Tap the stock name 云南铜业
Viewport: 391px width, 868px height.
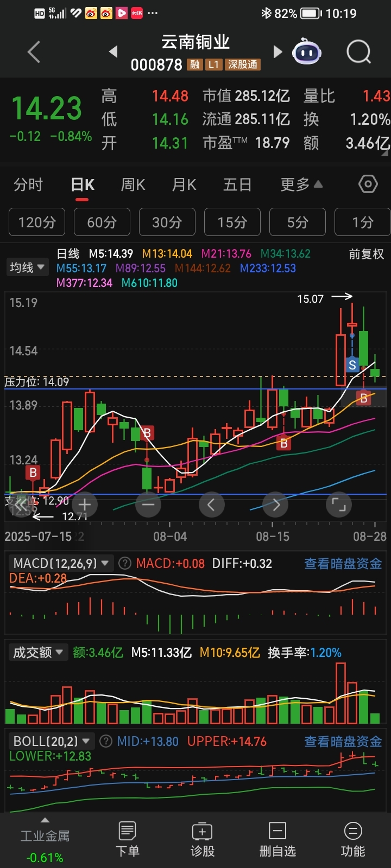(x=195, y=42)
